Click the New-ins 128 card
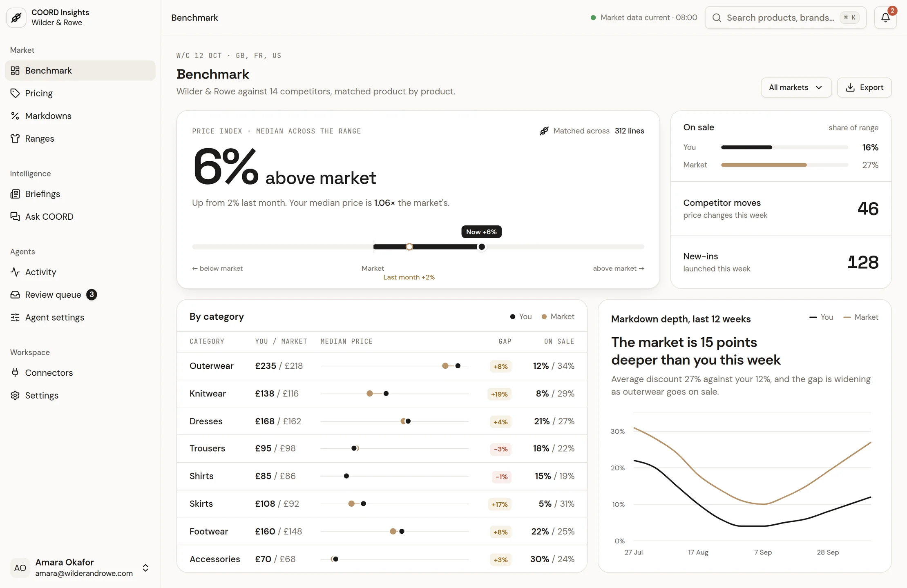The width and height of the screenshot is (907, 588). [781, 262]
